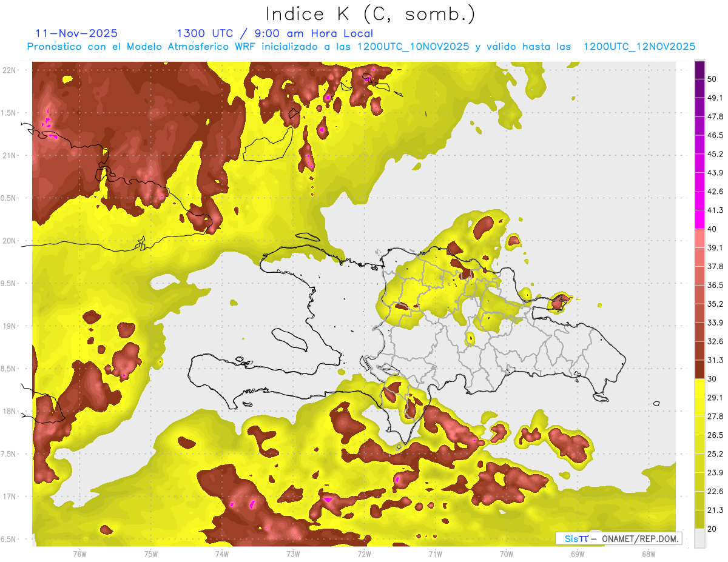Click the '6.5N' latitude axis label
728x562 pixels.
[x=9, y=539]
